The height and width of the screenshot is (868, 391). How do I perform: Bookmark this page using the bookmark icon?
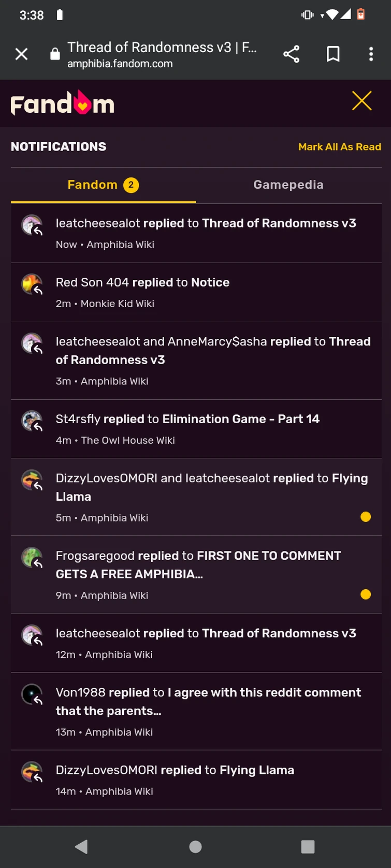(333, 54)
